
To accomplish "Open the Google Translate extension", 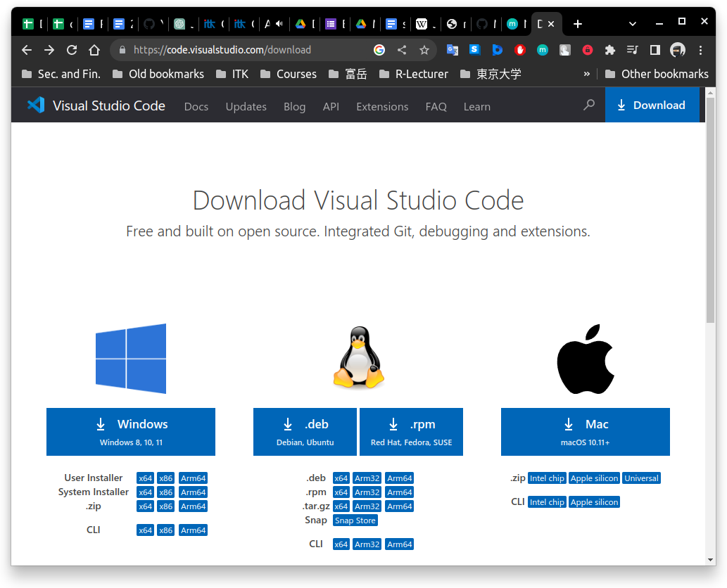I will 452,50.
